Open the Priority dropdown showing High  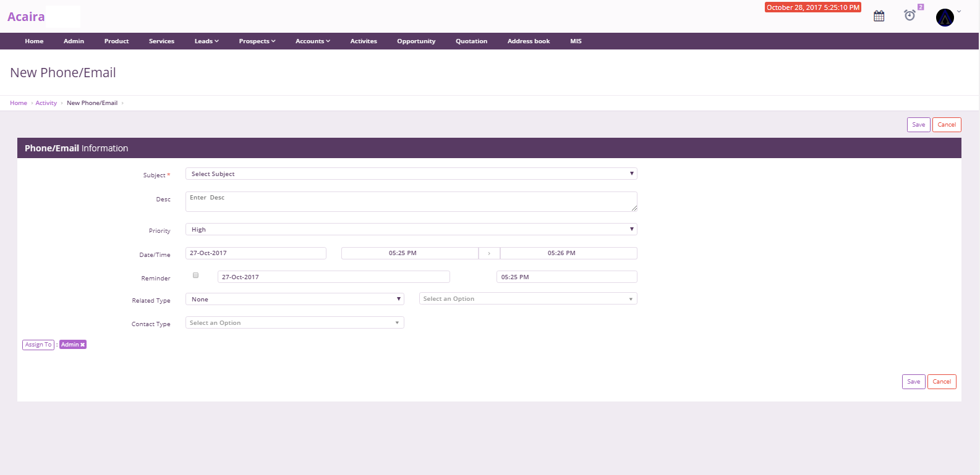coord(411,229)
